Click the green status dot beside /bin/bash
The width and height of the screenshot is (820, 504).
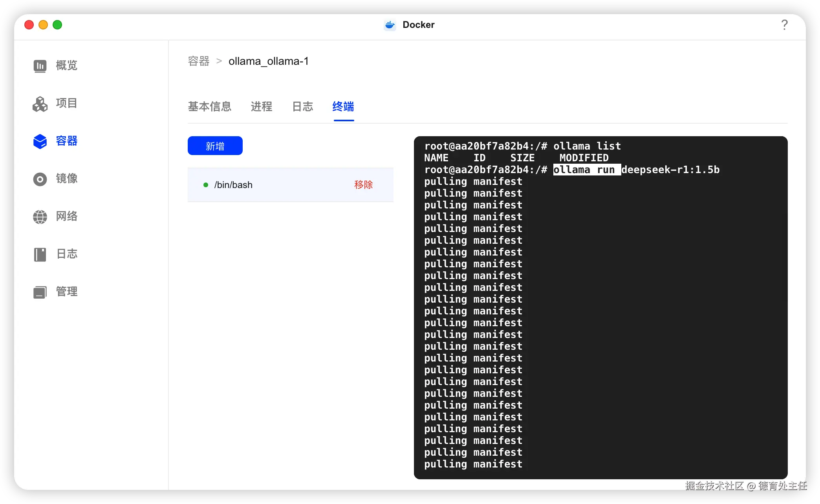[x=205, y=185]
